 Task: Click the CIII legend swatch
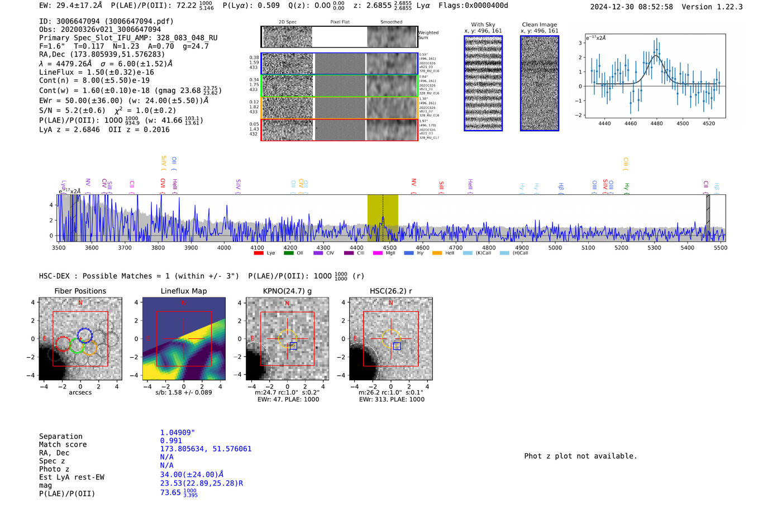(349, 253)
